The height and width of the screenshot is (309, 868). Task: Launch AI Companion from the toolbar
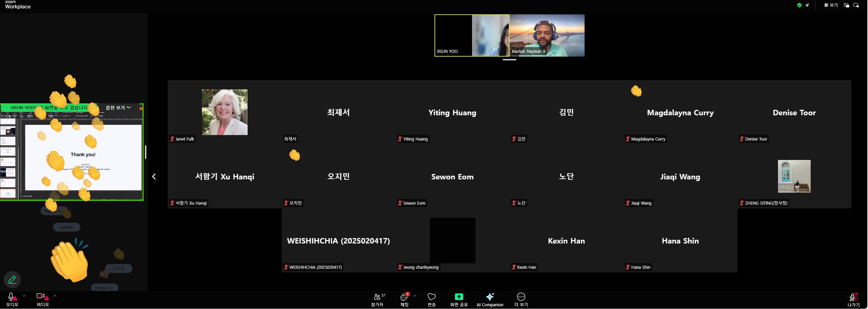[x=490, y=299]
